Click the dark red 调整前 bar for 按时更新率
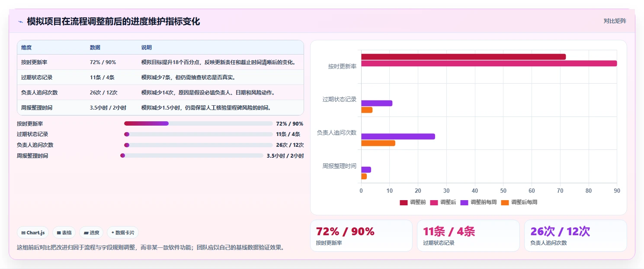The width and height of the screenshot is (644, 269). (463, 57)
